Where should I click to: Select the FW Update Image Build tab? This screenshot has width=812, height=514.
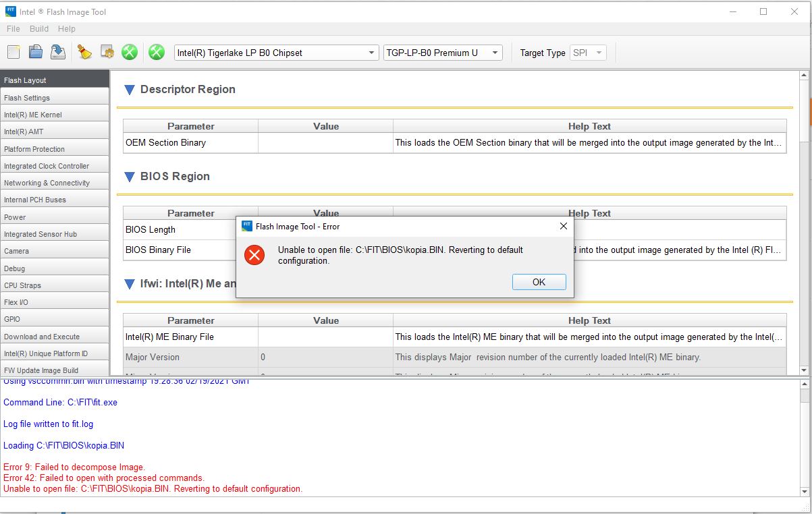(x=54, y=369)
